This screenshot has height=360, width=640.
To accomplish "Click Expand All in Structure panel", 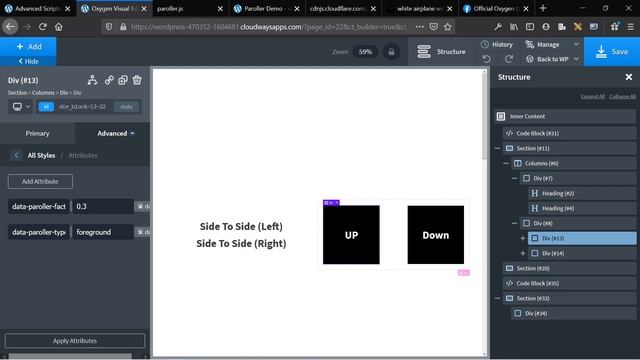I will [593, 97].
